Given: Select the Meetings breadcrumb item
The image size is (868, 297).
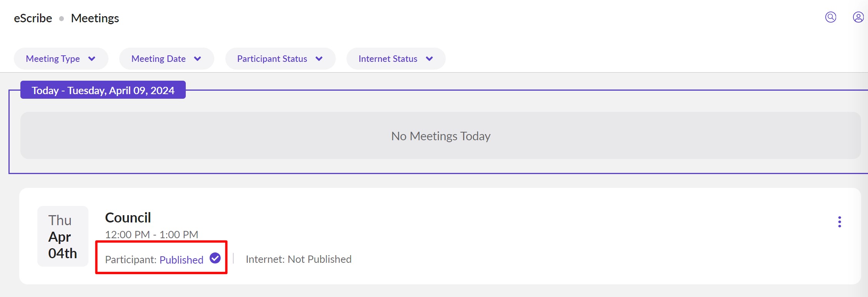Looking at the screenshot, I should (x=95, y=18).
